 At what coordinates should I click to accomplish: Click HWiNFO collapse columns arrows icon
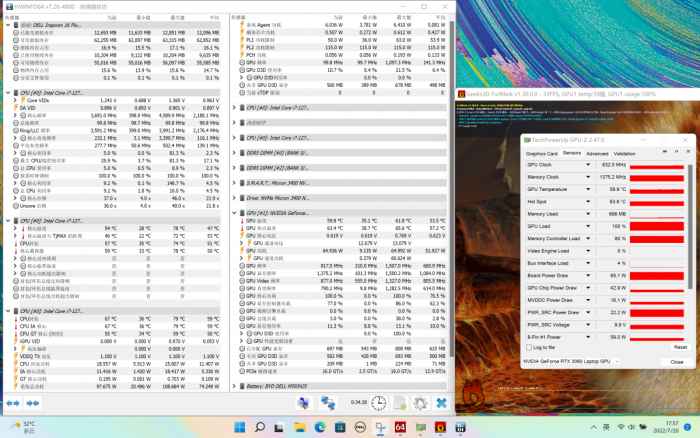click(33, 403)
